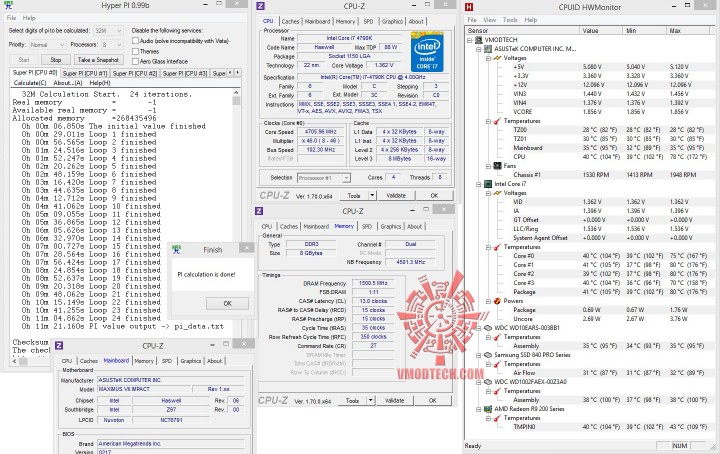Open Calculate(C) menu in Super PI

pyautogui.click(x=30, y=83)
